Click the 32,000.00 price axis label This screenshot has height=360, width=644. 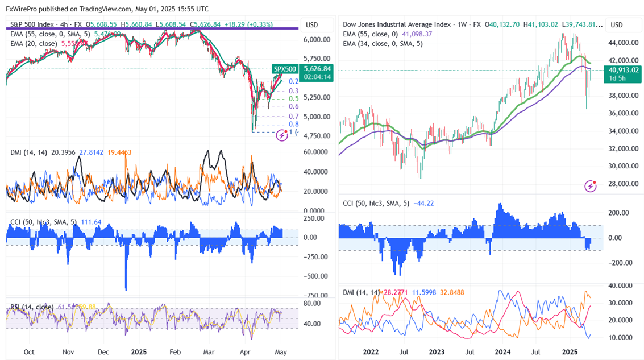pos(624,149)
